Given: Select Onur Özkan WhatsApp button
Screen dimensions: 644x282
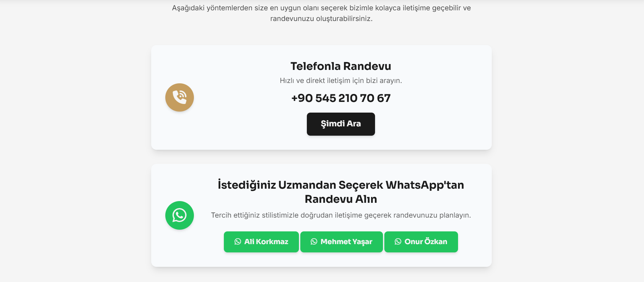Looking at the screenshot, I should [421, 242].
